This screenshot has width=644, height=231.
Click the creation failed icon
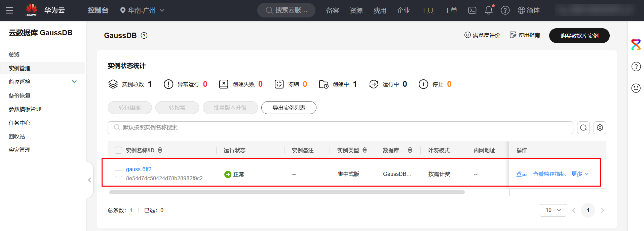pyautogui.click(x=224, y=84)
